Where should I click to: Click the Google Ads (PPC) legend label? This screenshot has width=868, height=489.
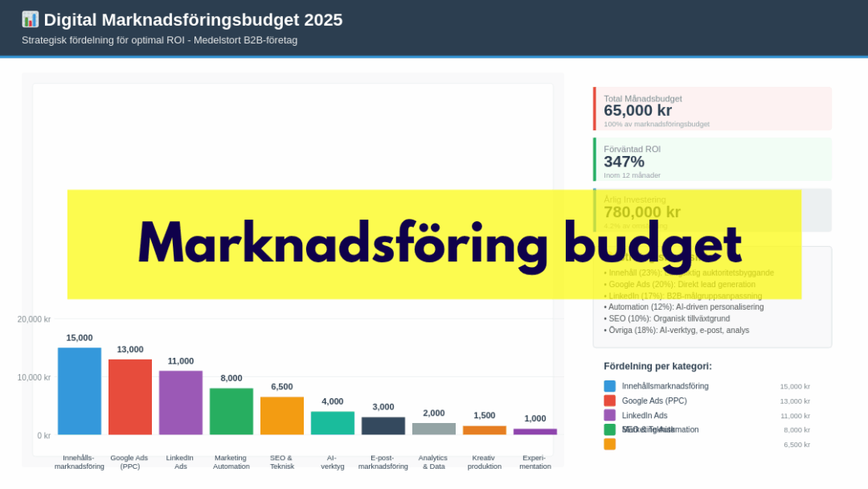pyautogui.click(x=654, y=401)
